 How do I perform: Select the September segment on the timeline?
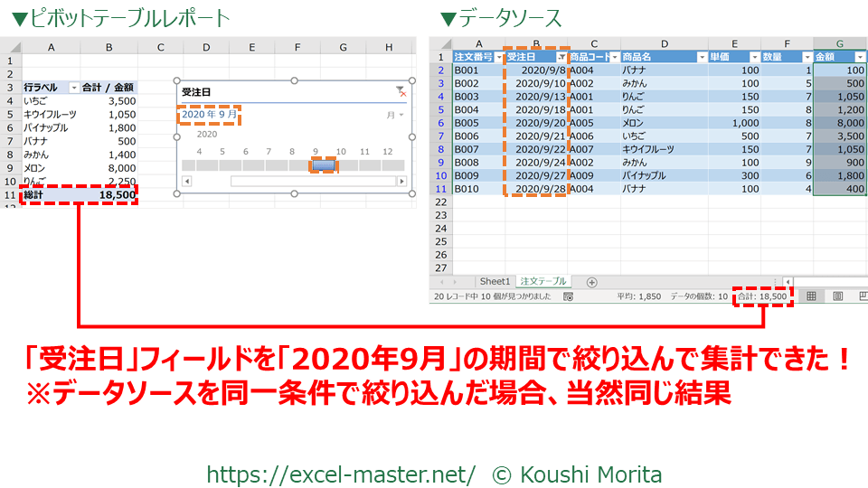(324, 165)
